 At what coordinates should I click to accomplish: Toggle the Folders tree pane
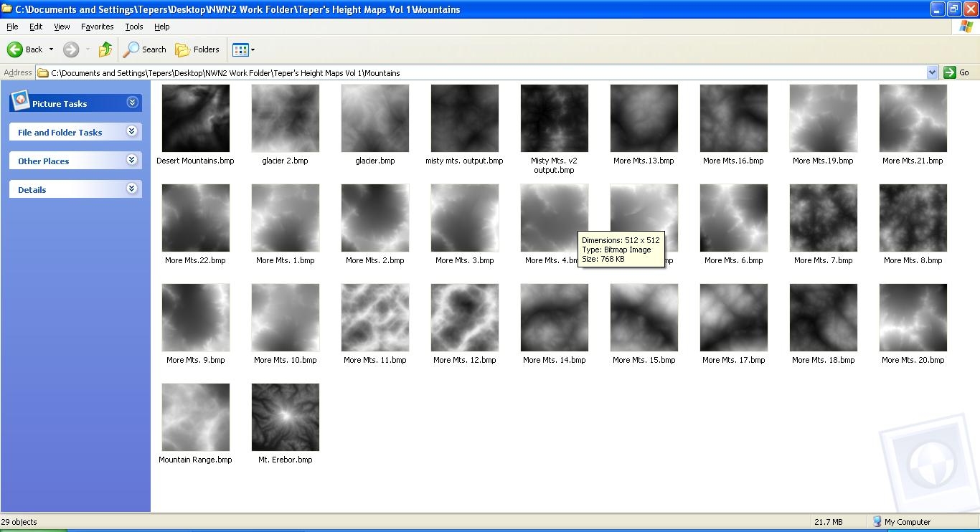tap(197, 49)
